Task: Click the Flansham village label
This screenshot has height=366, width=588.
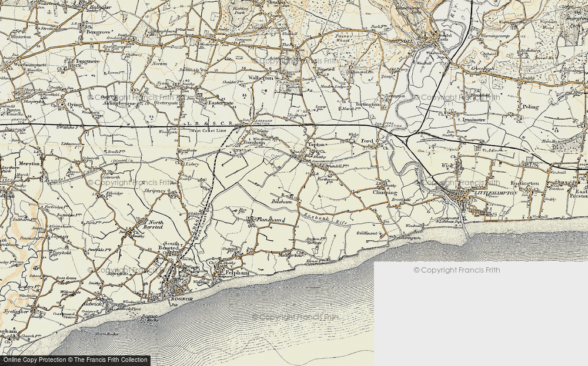Action: point(270,220)
